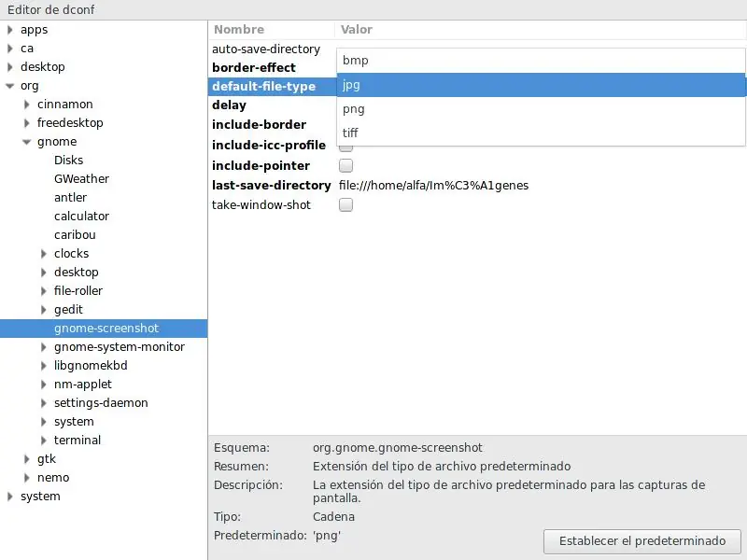
Task: Expand the clocks node
Action: pyautogui.click(x=43, y=254)
